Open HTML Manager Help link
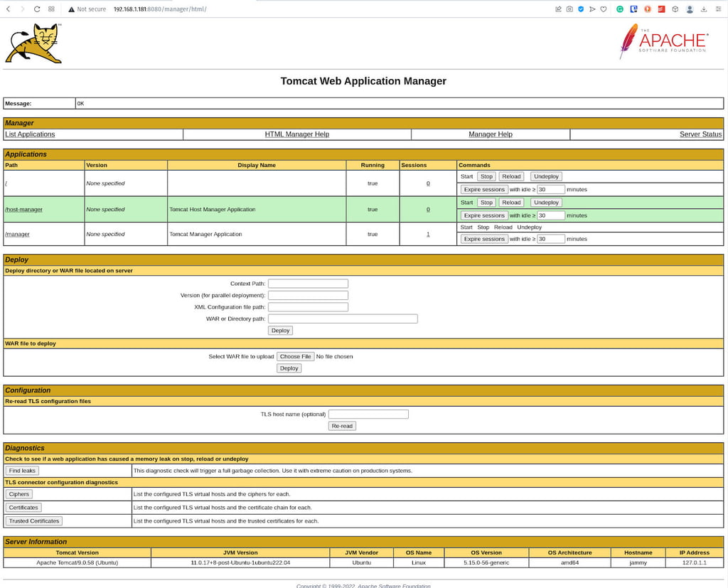The height and width of the screenshot is (588, 728). click(x=296, y=134)
